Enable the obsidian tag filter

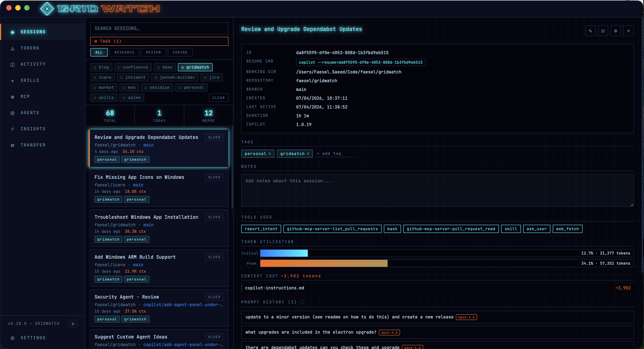point(157,87)
